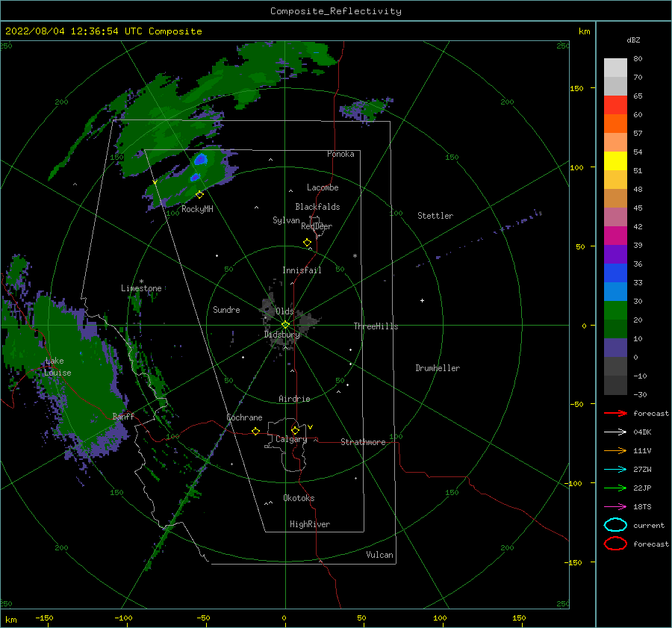Click the white plus marker east of ThreeHills
672x628 pixels.
pos(422,300)
